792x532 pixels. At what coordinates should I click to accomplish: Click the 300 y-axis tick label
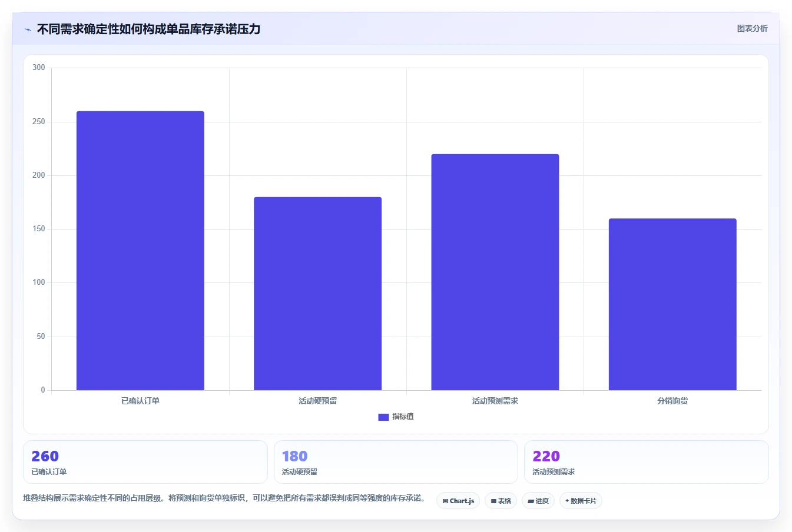click(x=39, y=68)
